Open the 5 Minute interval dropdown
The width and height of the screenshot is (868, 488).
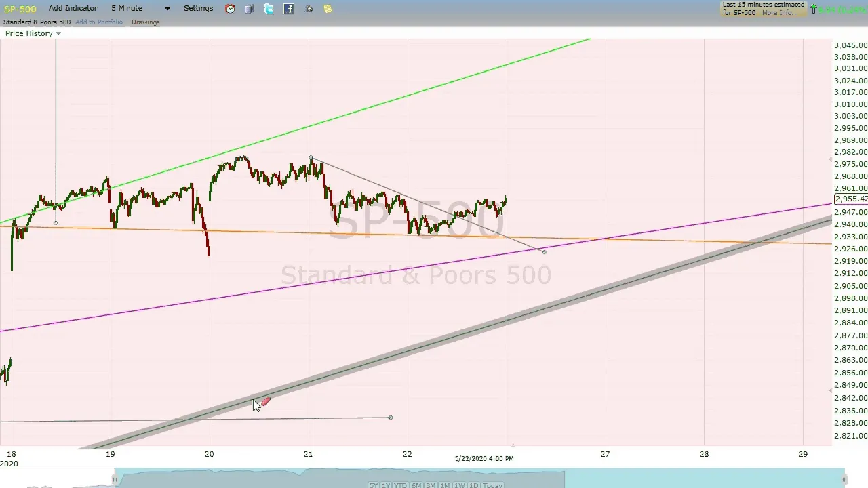141,8
